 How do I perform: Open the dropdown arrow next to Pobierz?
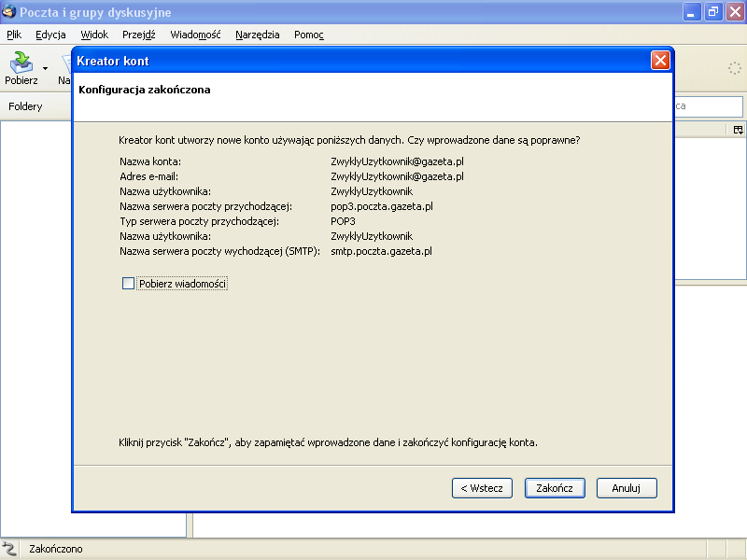pos(45,68)
